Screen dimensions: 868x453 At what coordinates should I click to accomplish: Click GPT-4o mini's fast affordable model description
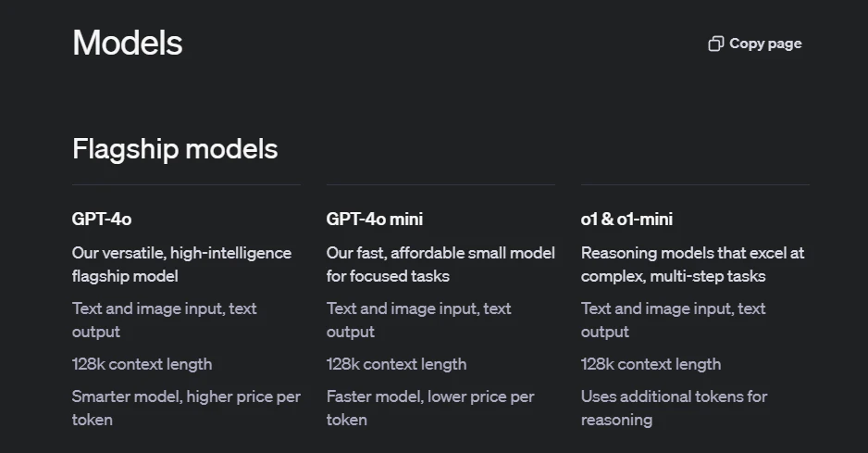tap(440, 264)
